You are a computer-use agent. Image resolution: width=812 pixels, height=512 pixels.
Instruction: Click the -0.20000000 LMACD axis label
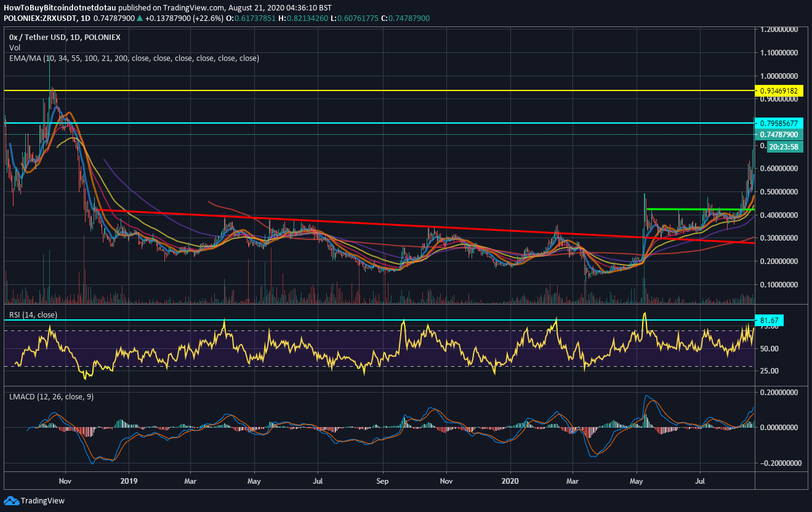780,463
